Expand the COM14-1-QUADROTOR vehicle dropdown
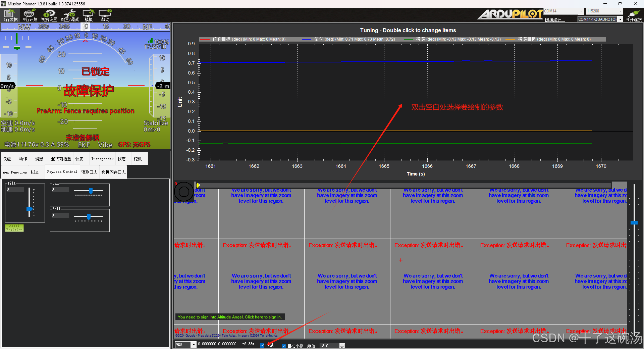 coord(621,19)
